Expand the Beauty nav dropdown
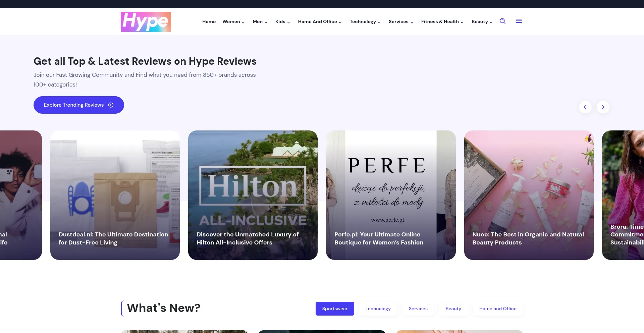 [482, 21]
